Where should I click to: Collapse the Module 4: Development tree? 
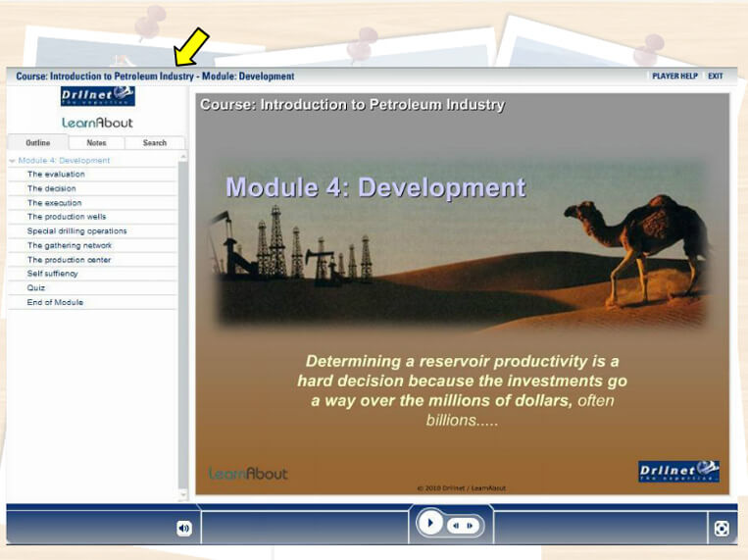(13, 161)
